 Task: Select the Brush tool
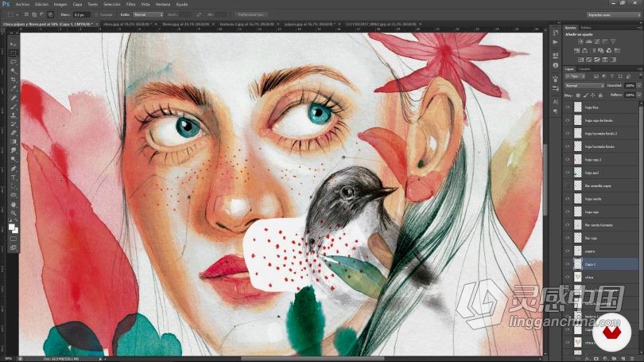(x=14, y=107)
